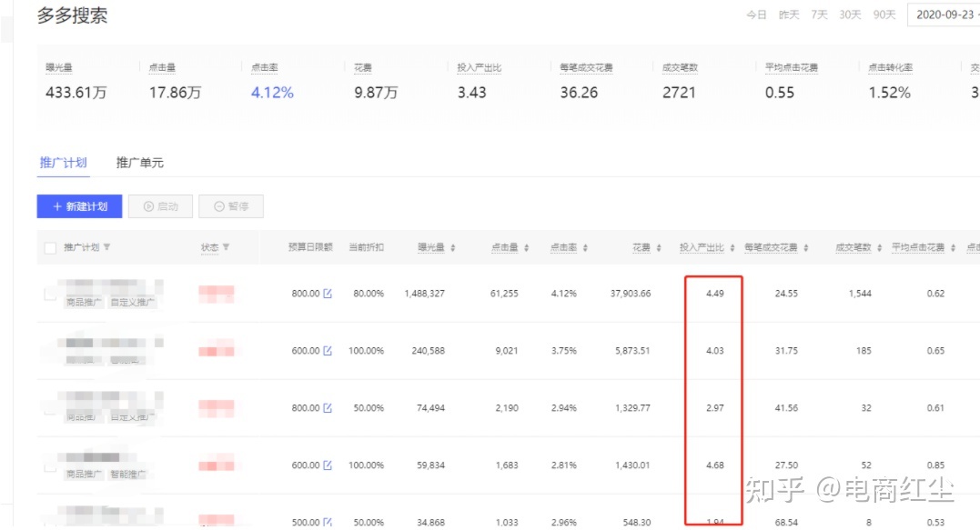This screenshot has width=980, height=530.
Task: Sort table by 花费 column
Action: 659,248
